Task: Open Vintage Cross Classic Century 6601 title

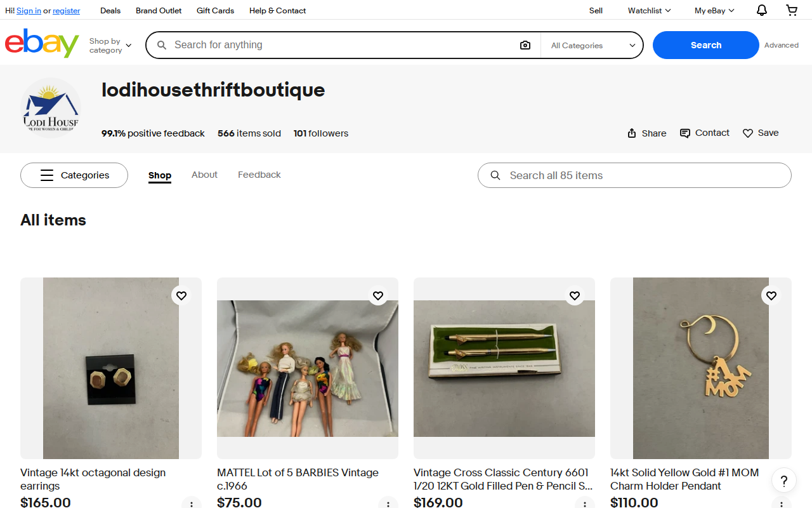Action: pyautogui.click(x=503, y=479)
